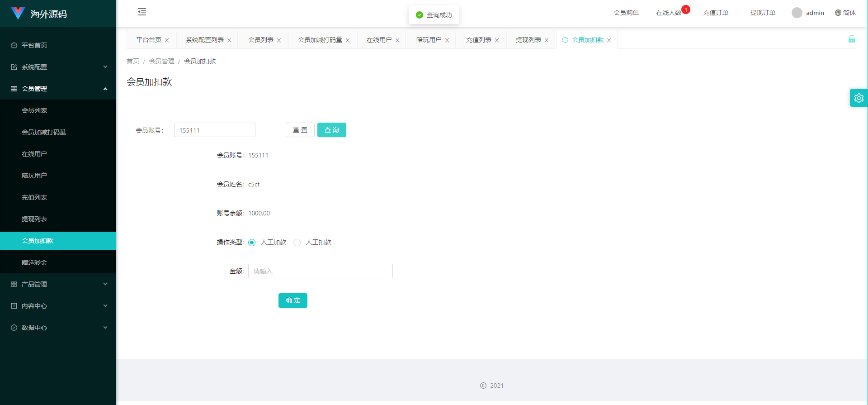This screenshot has height=405, width=868.
Task: Expand the 数据中心 sidebar menu
Action: coord(58,328)
